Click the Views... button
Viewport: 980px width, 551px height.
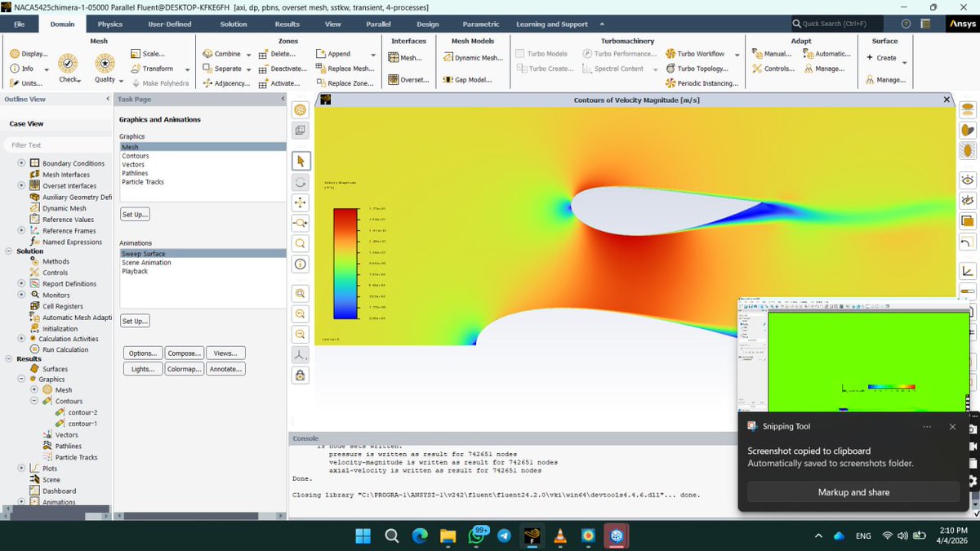[225, 353]
